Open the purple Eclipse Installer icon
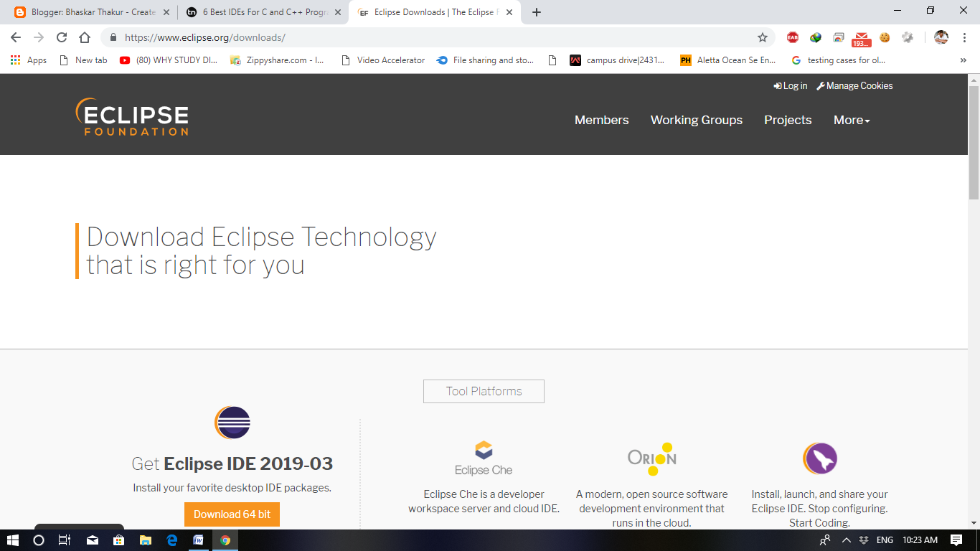The width and height of the screenshot is (980, 551). pos(819,457)
